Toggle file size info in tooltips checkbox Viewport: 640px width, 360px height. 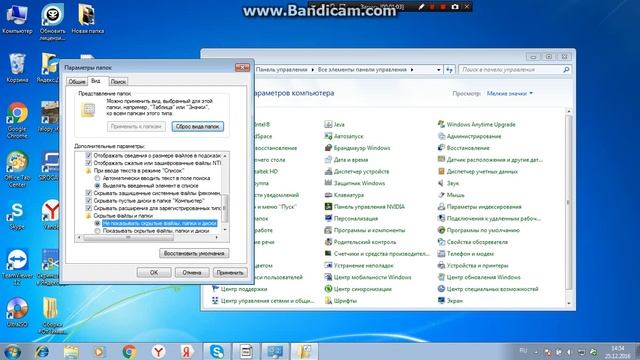[89, 156]
